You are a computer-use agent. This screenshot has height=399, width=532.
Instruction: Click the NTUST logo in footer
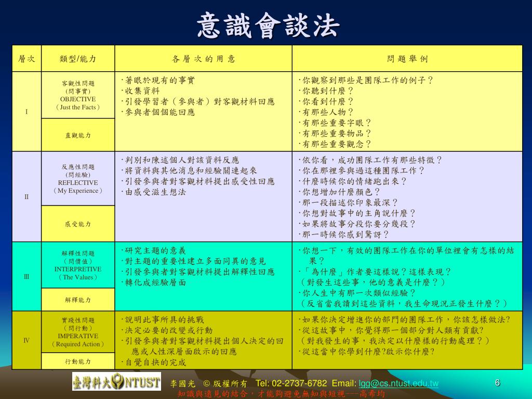116,381
